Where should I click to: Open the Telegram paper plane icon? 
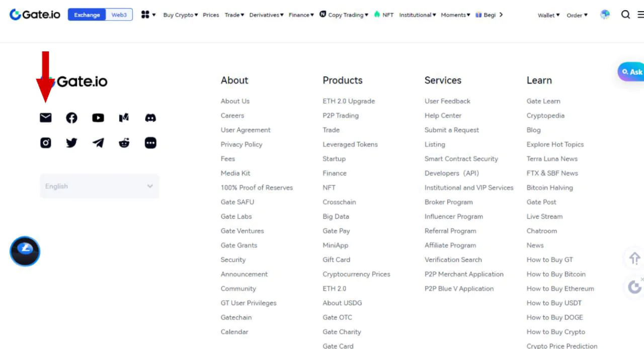[x=98, y=143]
